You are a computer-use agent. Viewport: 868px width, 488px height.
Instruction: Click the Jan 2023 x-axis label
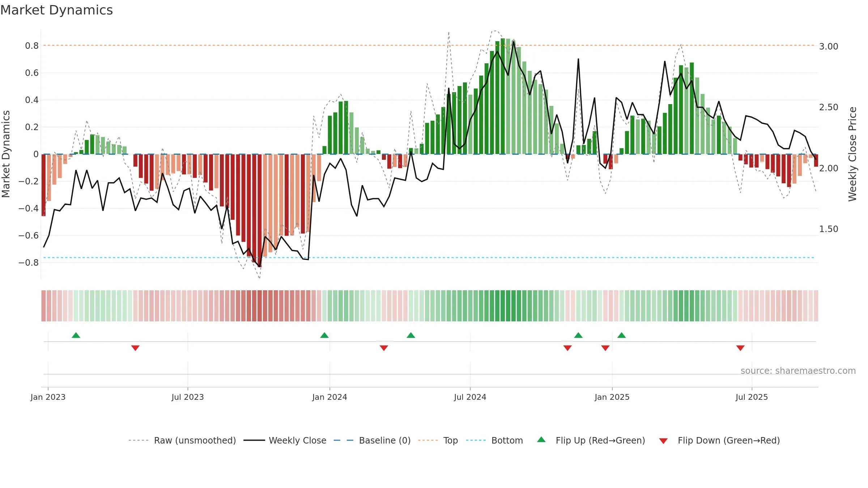[x=48, y=397]
